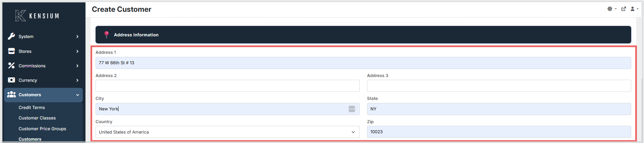Click the Commissions percent icon

(x=11, y=66)
